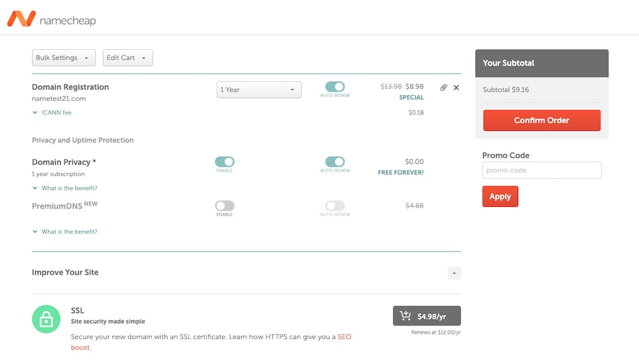Click the 'Your Subtotal' header
The image size is (639, 364).
pos(508,63)
